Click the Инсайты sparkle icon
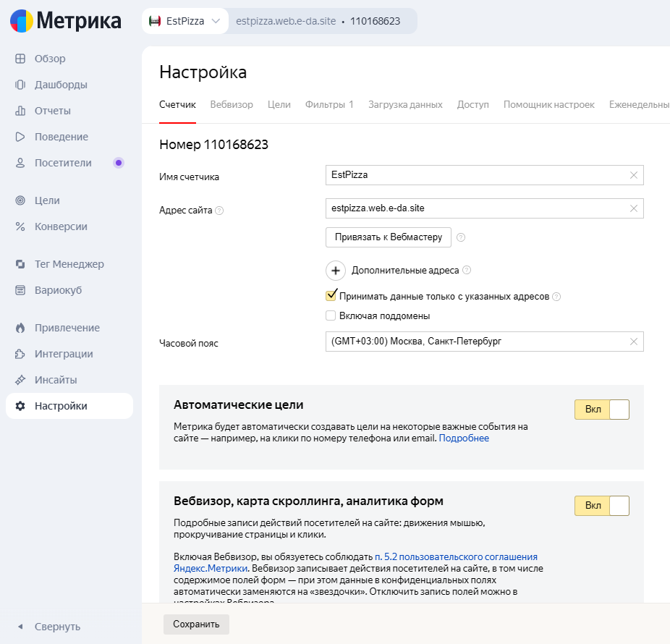The width and height of the screenshot is (670, 644). click(20, 380)
